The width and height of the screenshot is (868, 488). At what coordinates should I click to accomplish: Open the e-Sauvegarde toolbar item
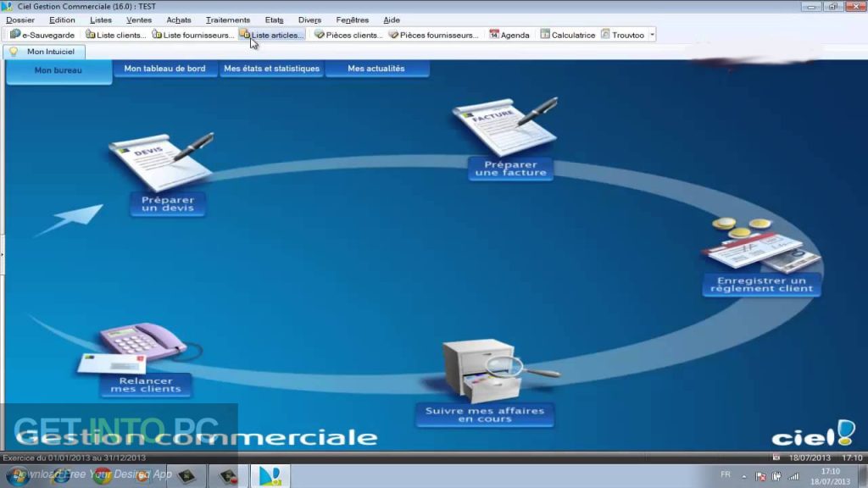(x=42, y=35)
